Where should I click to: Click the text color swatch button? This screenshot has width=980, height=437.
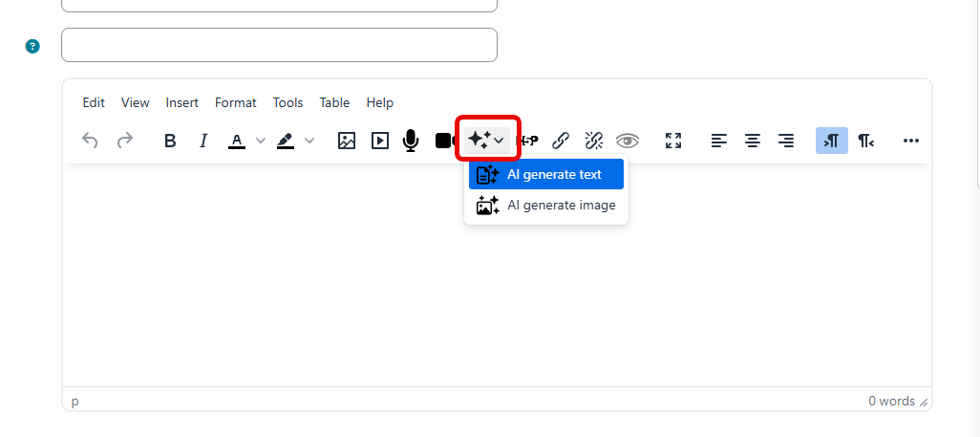237,141
